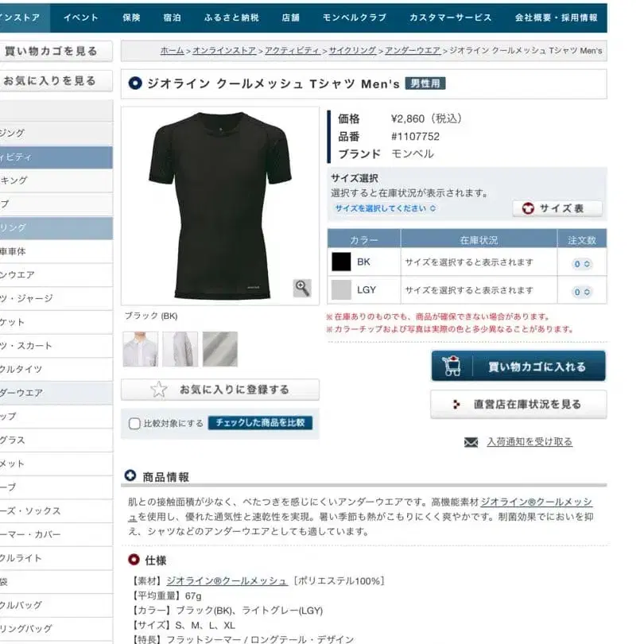The height and width of the screenshot is (644, 644).
Task: Open the カスタマーサービス menu item
Action: pyautogui.click(x=450, y=17)
